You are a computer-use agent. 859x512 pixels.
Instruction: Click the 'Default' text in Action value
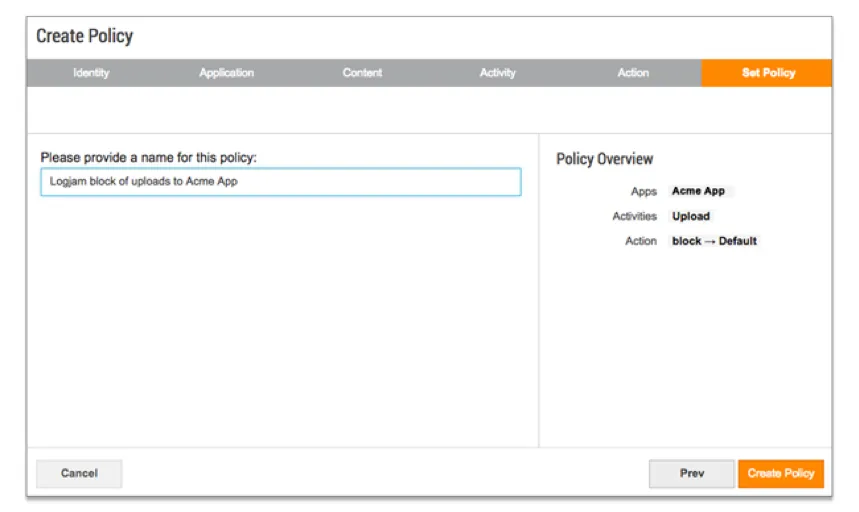(x=737, y=241)
